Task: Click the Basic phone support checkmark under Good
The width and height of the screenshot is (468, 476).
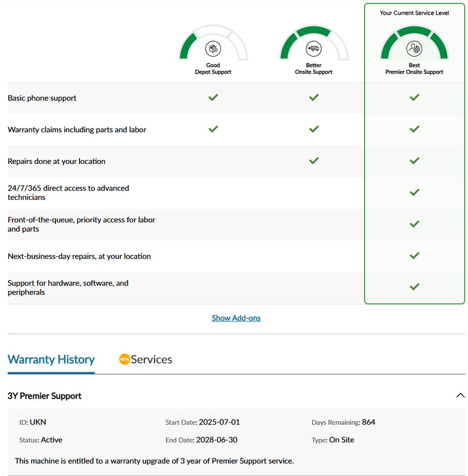Action: pyautogui.click(x=213, y=98)
